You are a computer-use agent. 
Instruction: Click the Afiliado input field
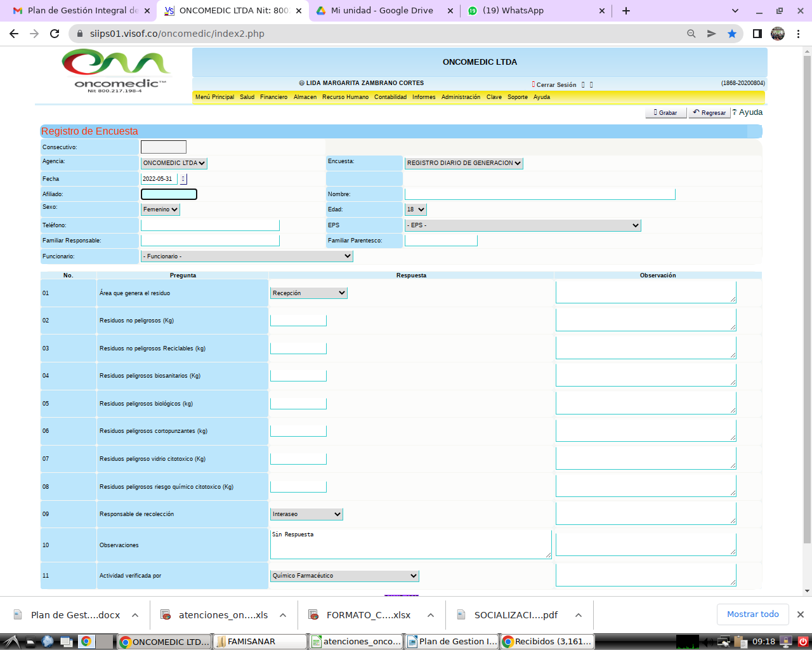click(x=169, y=194)
